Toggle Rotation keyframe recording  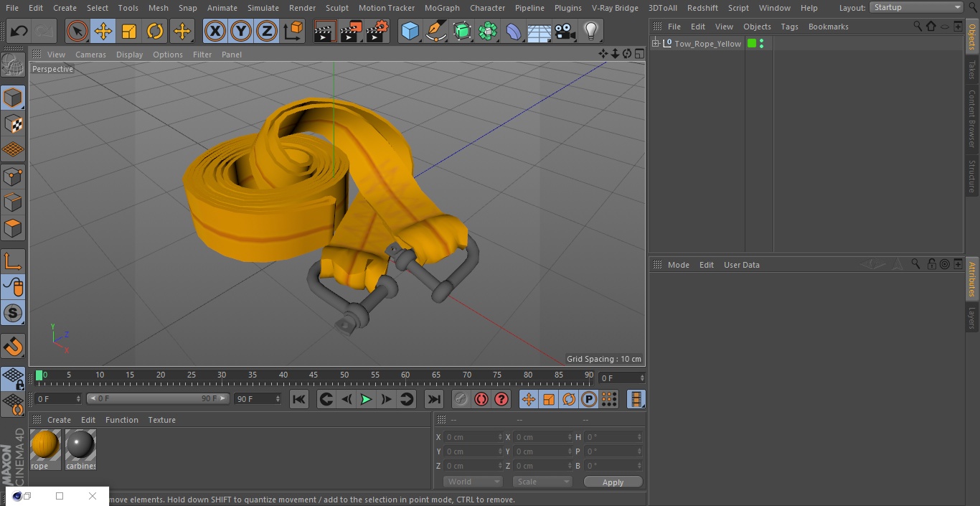coord(569,399)
